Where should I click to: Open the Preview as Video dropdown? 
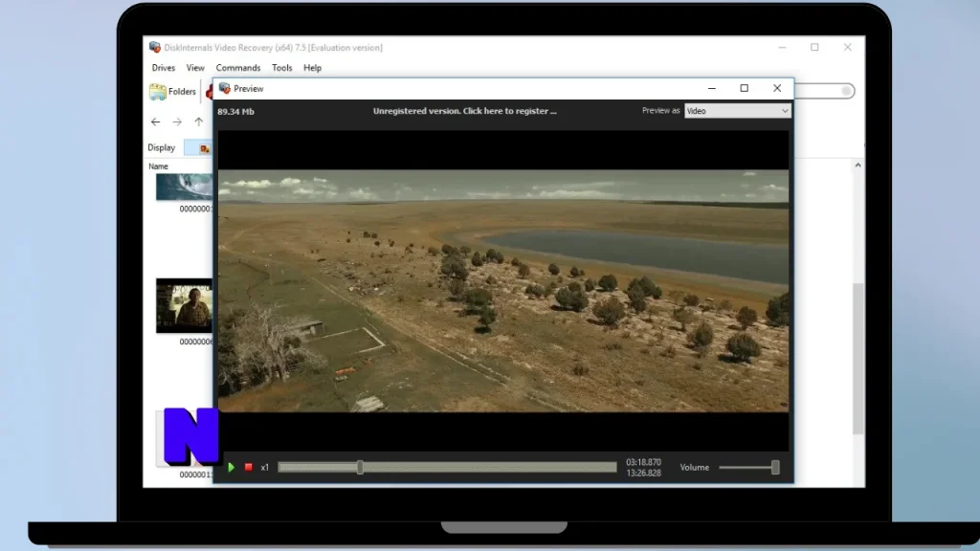pyautogui.click(x=738, y=111)
